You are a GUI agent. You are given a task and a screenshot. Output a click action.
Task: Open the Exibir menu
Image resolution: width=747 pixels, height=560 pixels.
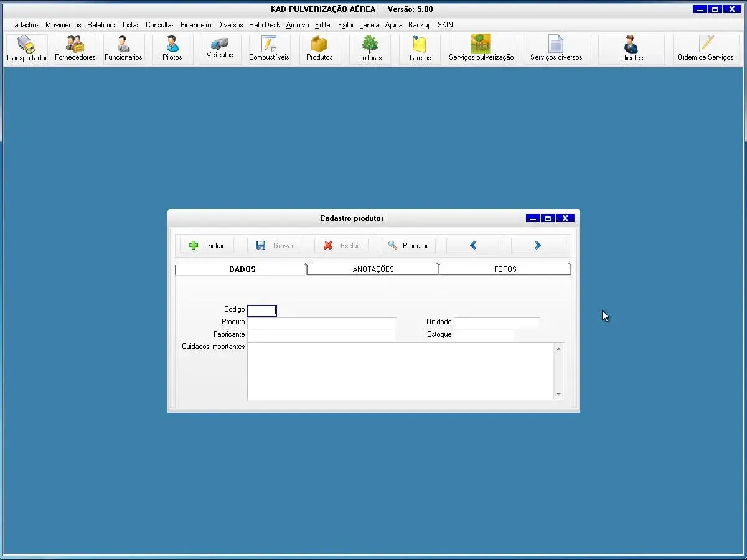[346, 25]
